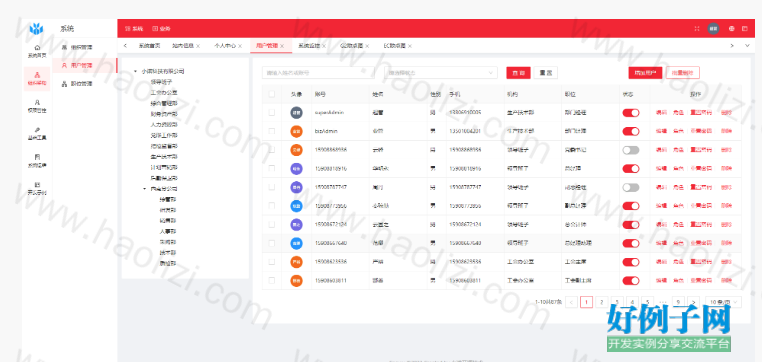762x362 pixels.
Task: Open the user avatar in top bar
Action: pos(713,28)
